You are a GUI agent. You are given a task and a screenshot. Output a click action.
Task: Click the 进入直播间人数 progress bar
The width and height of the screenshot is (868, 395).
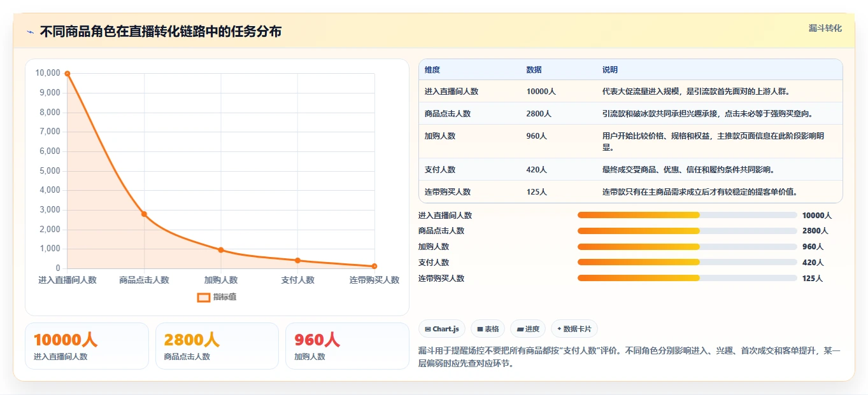pyautogui.click(x=687, y=215)
